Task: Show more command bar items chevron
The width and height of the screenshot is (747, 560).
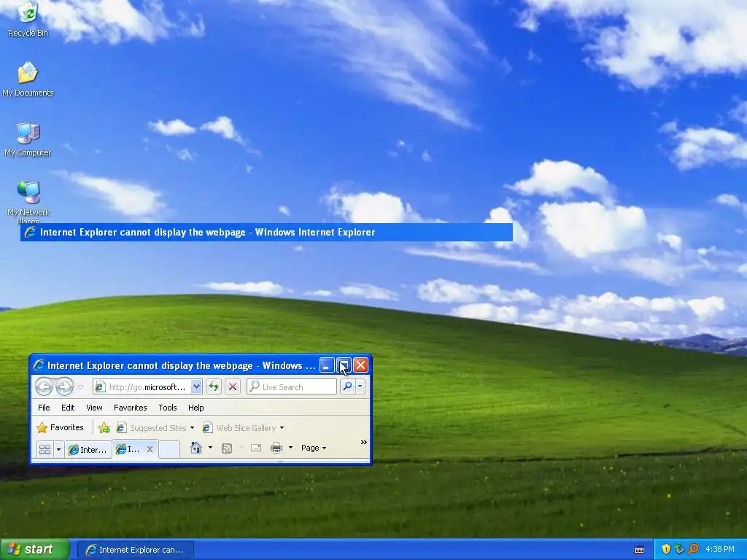Action: 363,443
